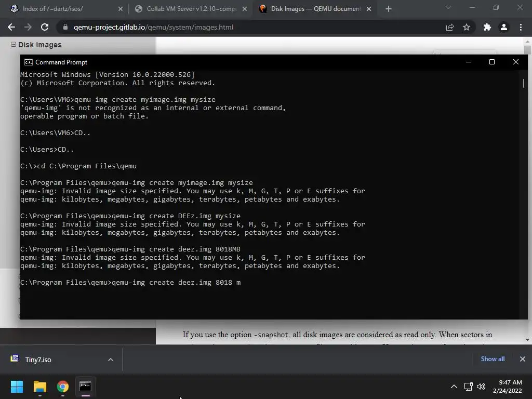The image size is (532, 399).
Task: Minimize the Chrome browser window
Action: [x=472, y=7]
